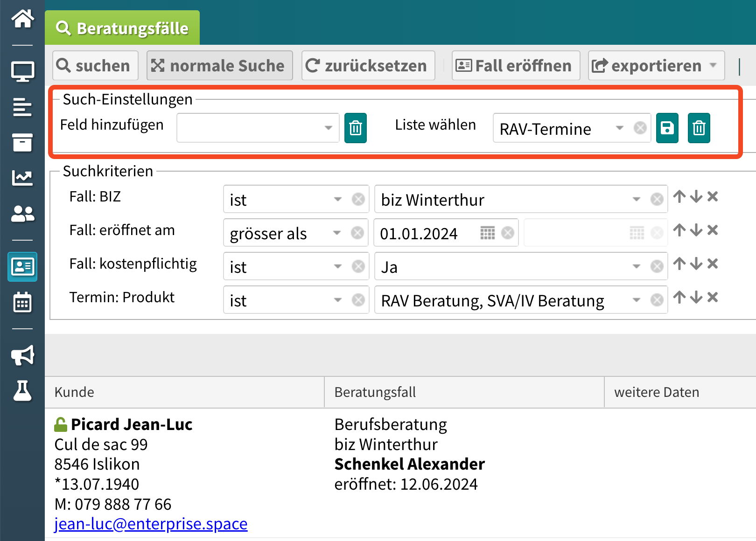Click the suchen button
Image resolution: width=756 pixels, height=541 pixels.
pyautogui.click(x=95, y=66)
